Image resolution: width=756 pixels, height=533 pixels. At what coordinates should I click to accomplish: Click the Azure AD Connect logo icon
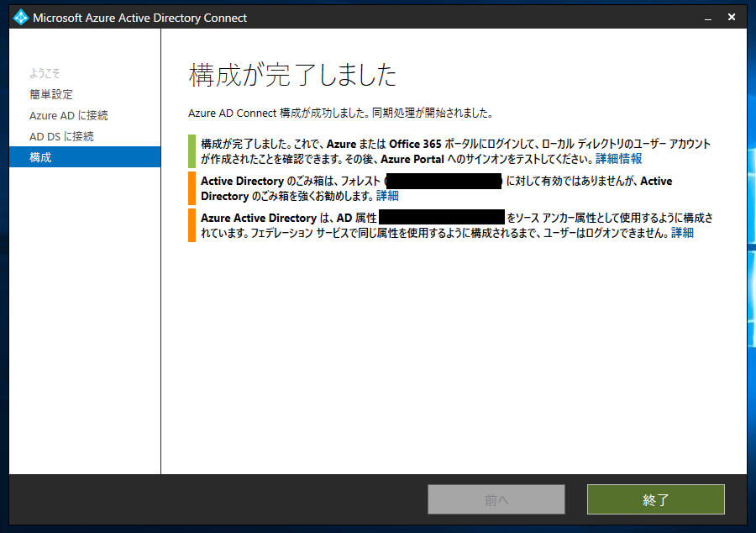pyautogui.click(x=21, y=18)
